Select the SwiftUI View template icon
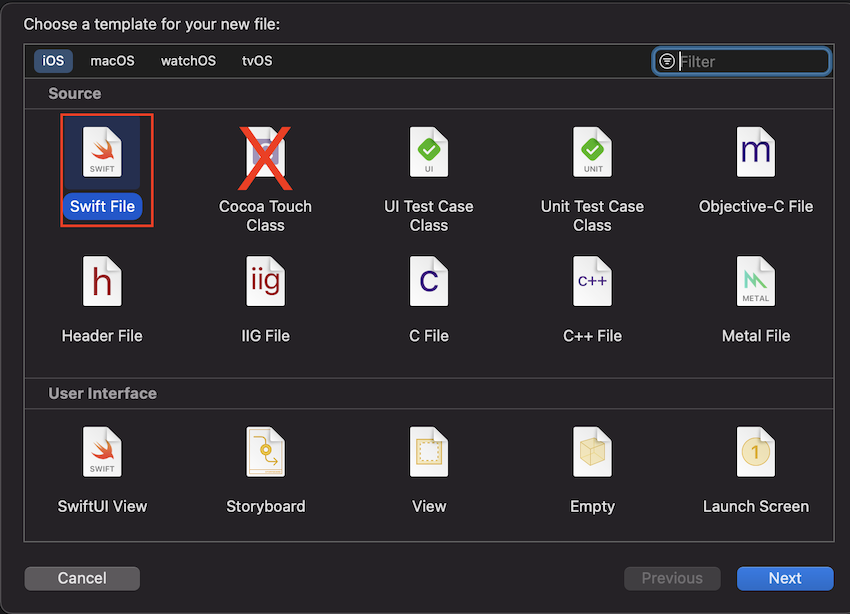850x614 pixels. pos(102,452)
